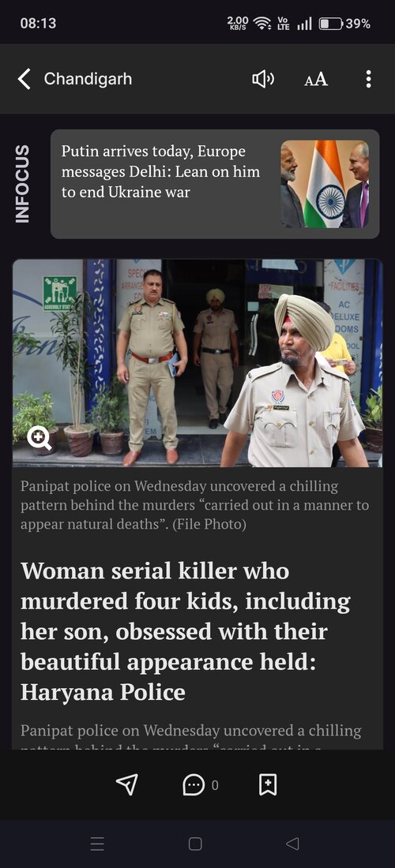Tap the Android back triangle button
This screenshot has width=395, height=868.
(x=292, y=844)
